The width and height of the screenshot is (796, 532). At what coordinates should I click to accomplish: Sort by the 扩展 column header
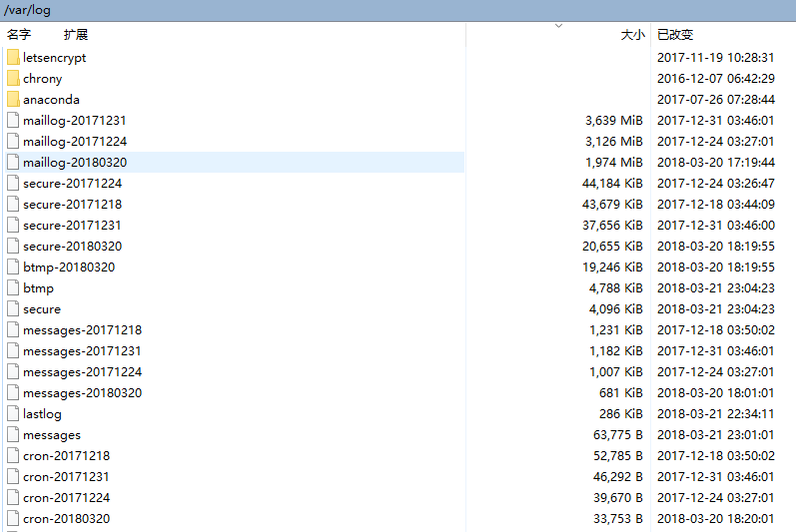(76, 35)
